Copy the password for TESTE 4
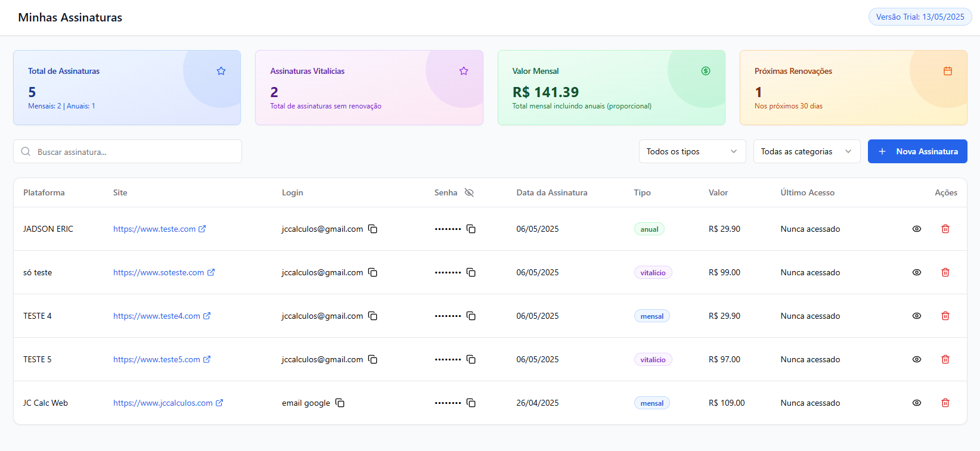This screenshot has height=451, width=980. tap(471, 316)
